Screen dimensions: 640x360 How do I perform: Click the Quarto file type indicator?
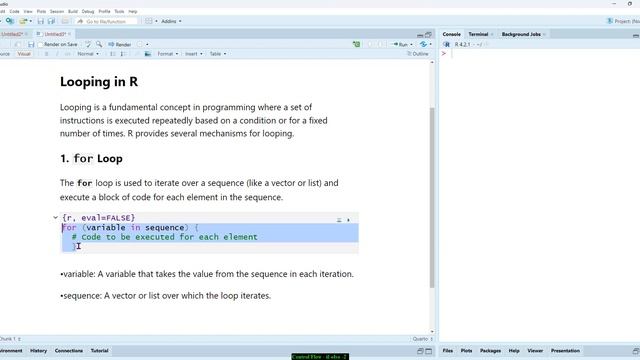coord(422,339)
